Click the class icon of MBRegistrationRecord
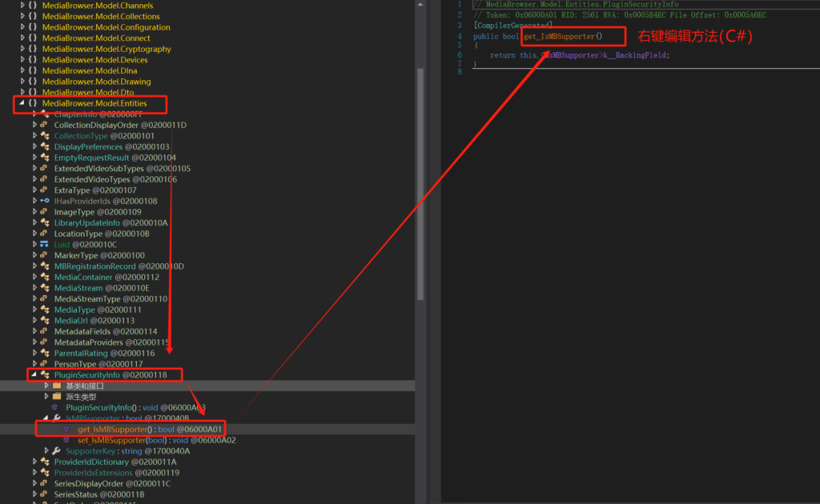 (x=45, y=266)
